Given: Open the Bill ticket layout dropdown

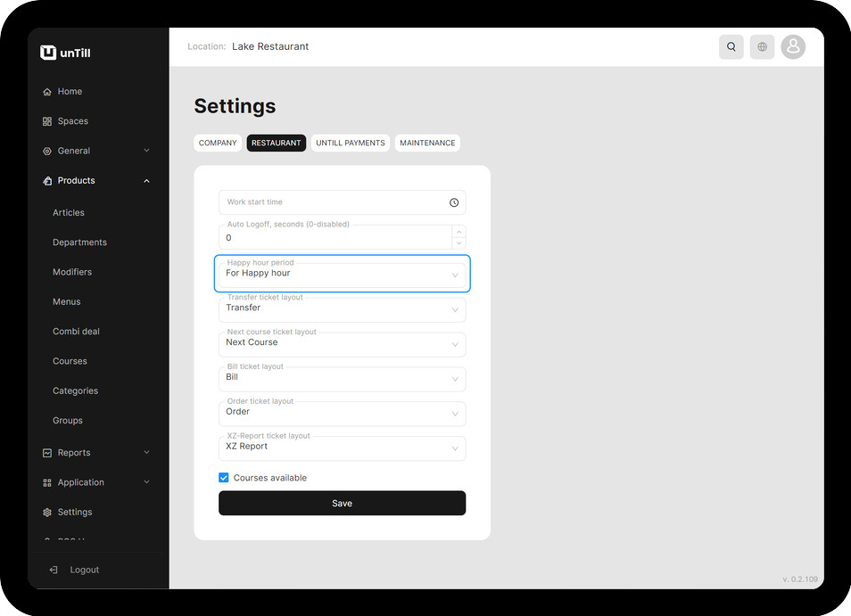Looking at the screenshot, I should tap(342, 379).
